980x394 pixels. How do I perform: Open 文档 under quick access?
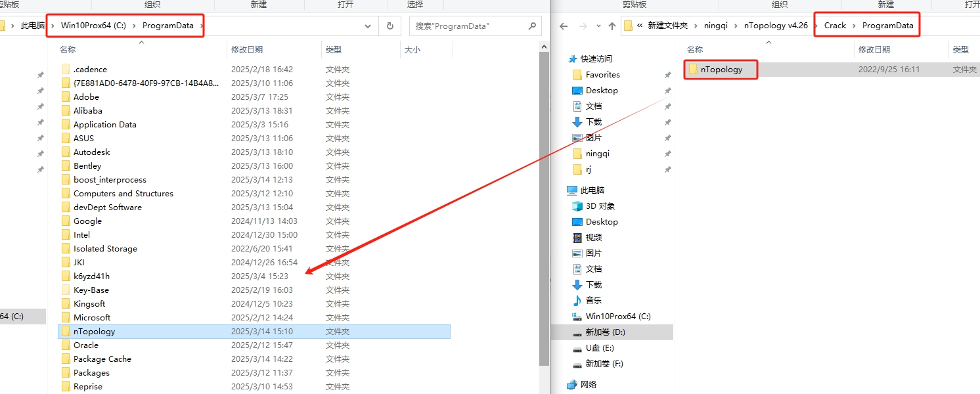(593, 106)
